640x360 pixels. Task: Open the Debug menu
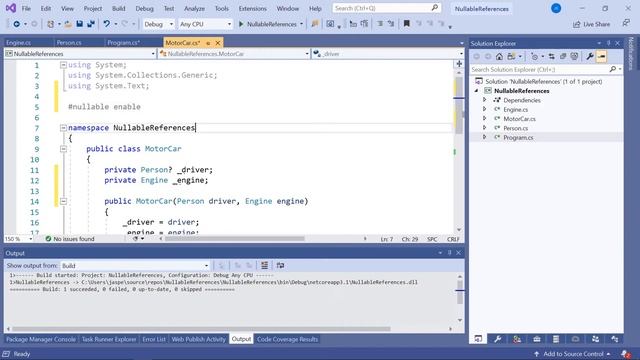[x=144, y=9]
